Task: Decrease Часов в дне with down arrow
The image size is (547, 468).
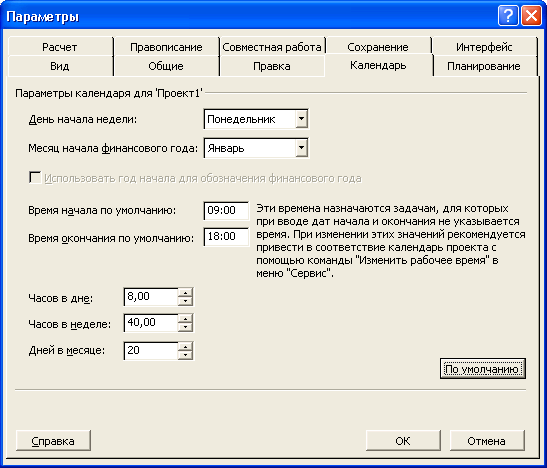Action: [185, 301]
